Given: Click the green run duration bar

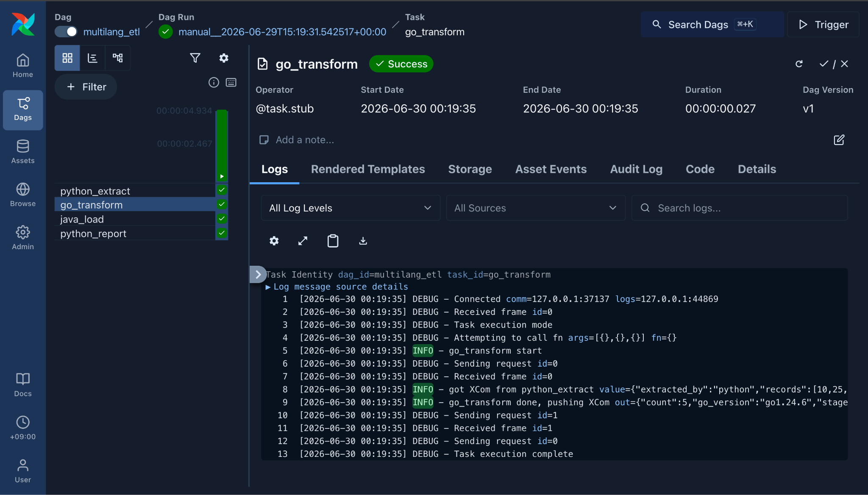Looking at the screenshot, I should [222, 145].
